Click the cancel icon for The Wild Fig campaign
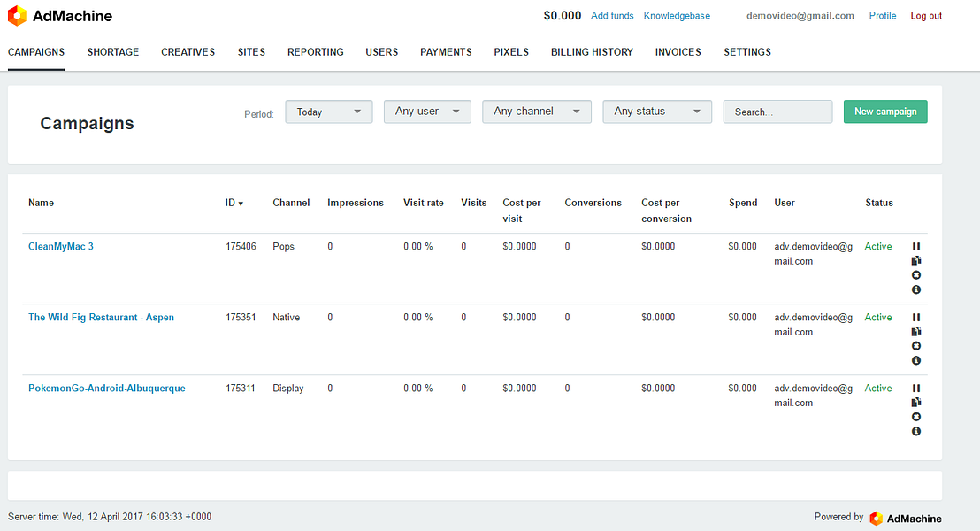Screen dimensions: 980x531 click(916, 345)
